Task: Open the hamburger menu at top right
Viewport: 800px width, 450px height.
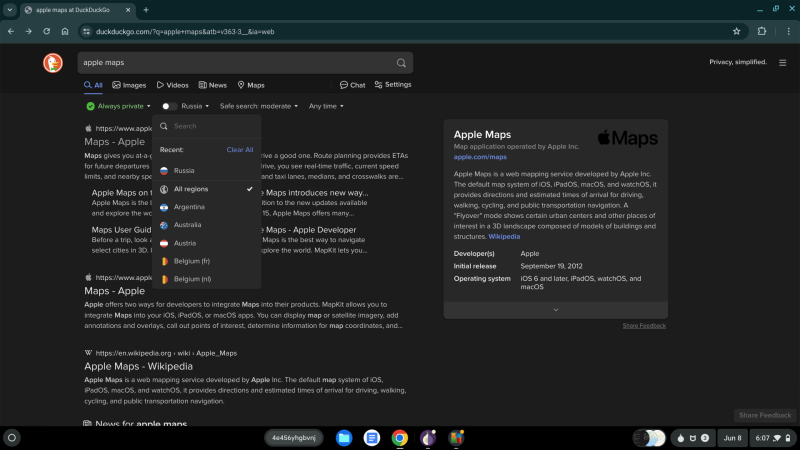Action: click(782, 63)
